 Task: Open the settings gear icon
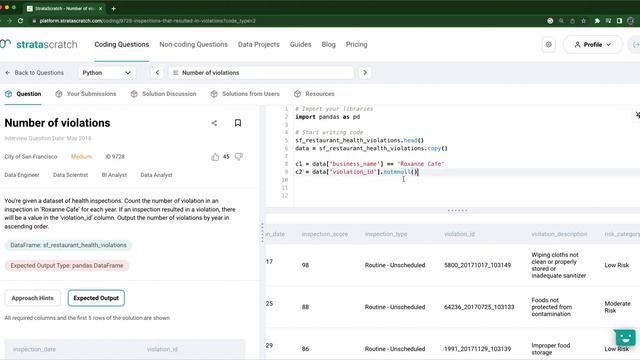tap(548, 44)
